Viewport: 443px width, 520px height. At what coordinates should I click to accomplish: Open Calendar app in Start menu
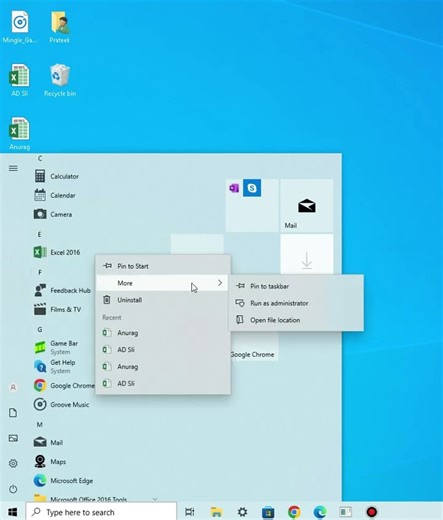[x=55, y=195]
